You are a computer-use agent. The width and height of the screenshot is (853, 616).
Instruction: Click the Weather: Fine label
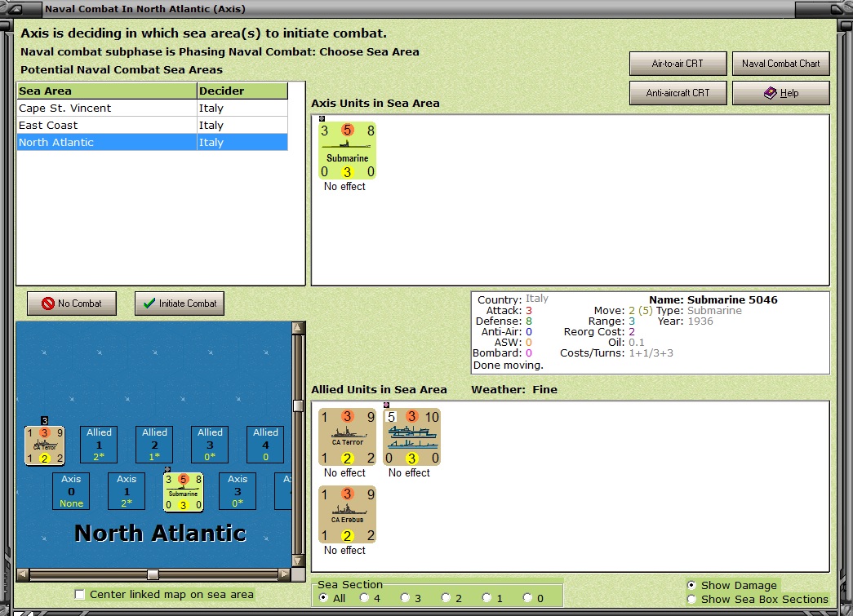coord(514,389)
